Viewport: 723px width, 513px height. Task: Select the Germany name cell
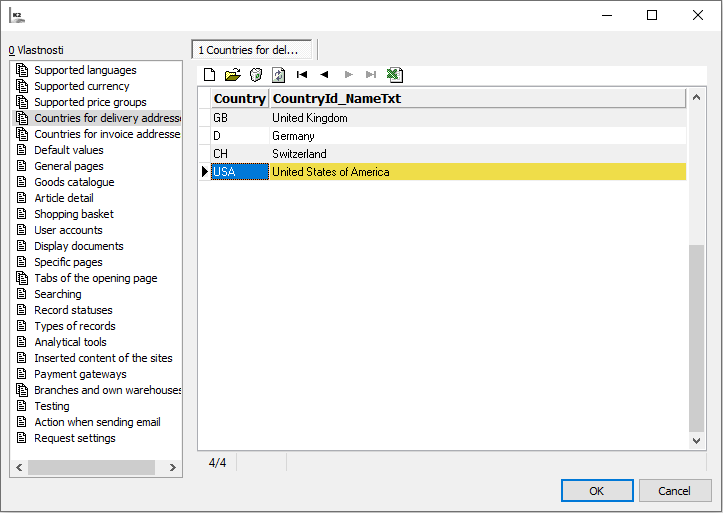point(478,136)
